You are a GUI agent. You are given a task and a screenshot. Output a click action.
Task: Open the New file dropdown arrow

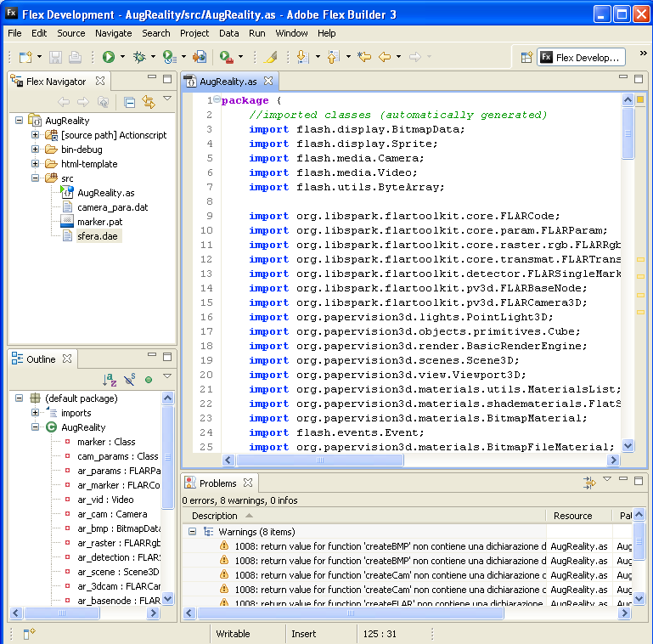(x=40, y=57)
